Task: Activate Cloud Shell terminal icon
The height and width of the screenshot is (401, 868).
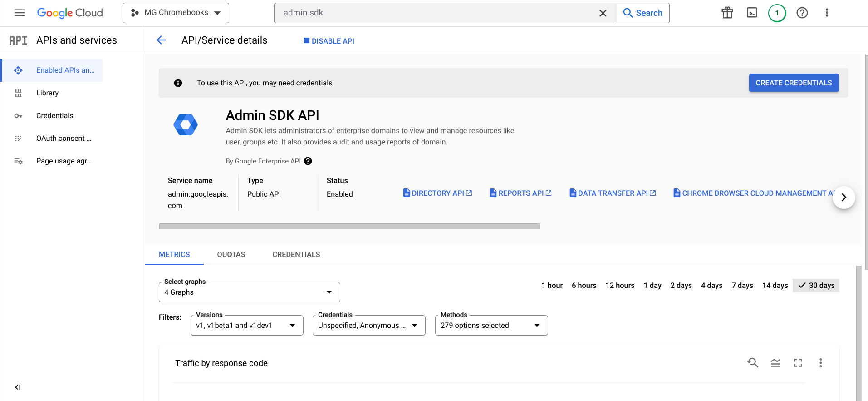Action: pos(752,13)
